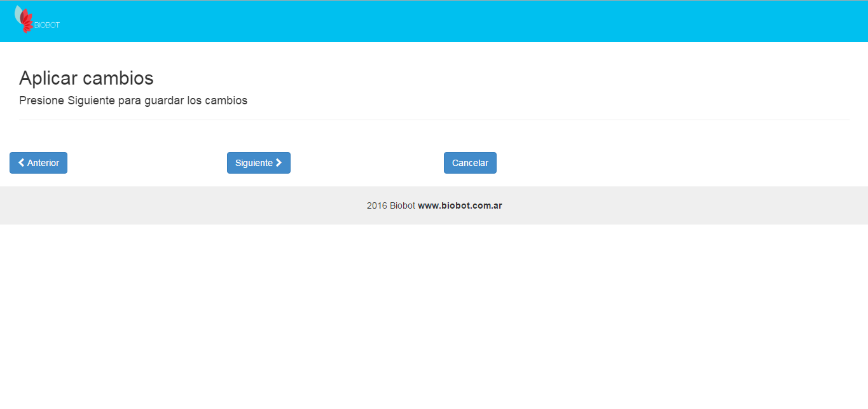Screen dimensions: 868x409
Task: Click the empty blue header bar area
Action: coord(445,21)
